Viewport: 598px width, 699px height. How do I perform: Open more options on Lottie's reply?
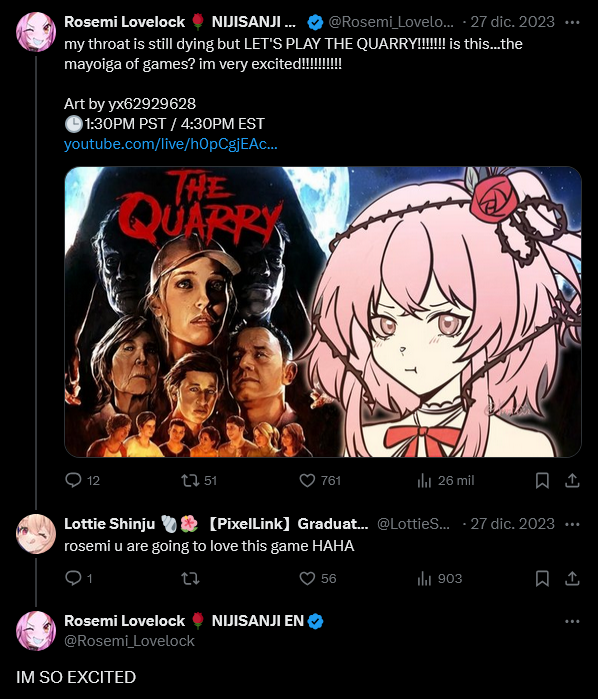point(572,524)
